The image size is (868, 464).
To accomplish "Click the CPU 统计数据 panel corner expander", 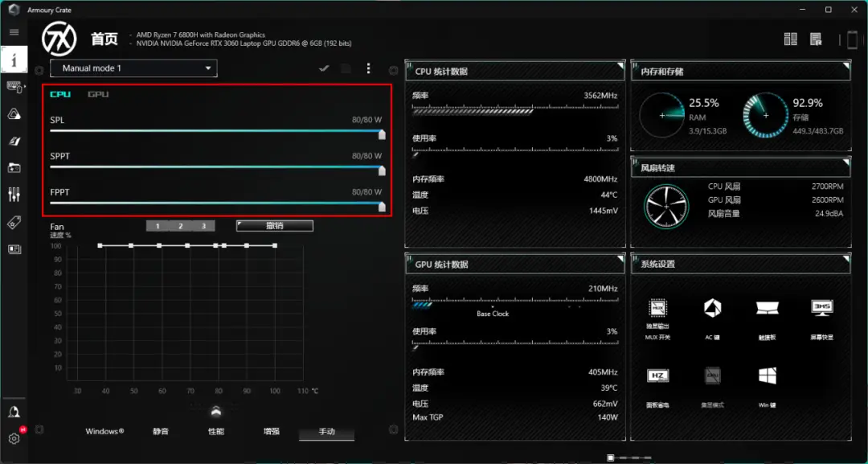I will [620, 66].
